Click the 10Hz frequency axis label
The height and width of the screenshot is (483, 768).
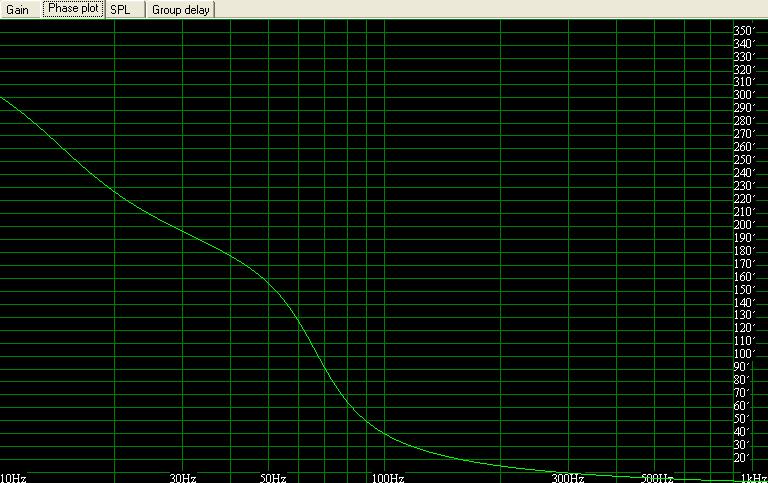[14, 477]
